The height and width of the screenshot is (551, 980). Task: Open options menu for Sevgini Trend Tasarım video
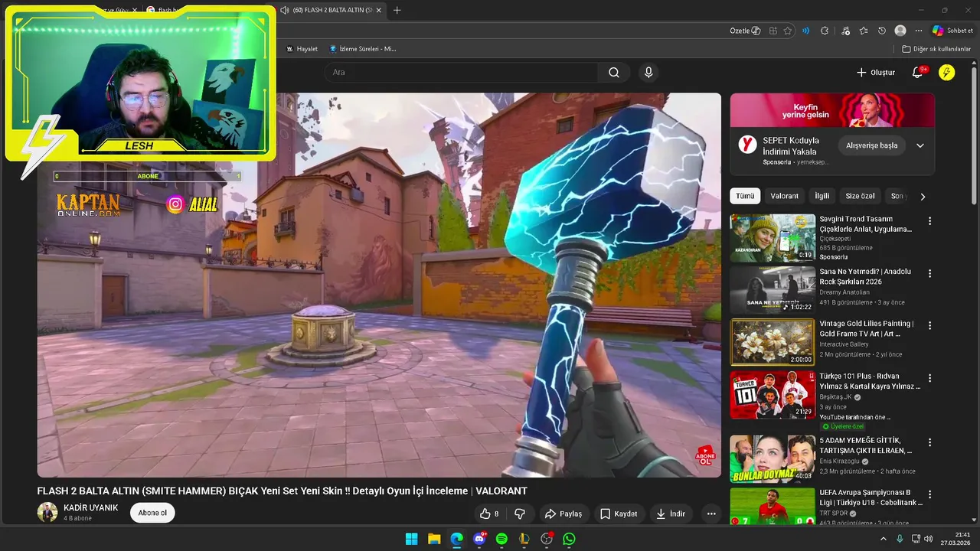(930, 221)
